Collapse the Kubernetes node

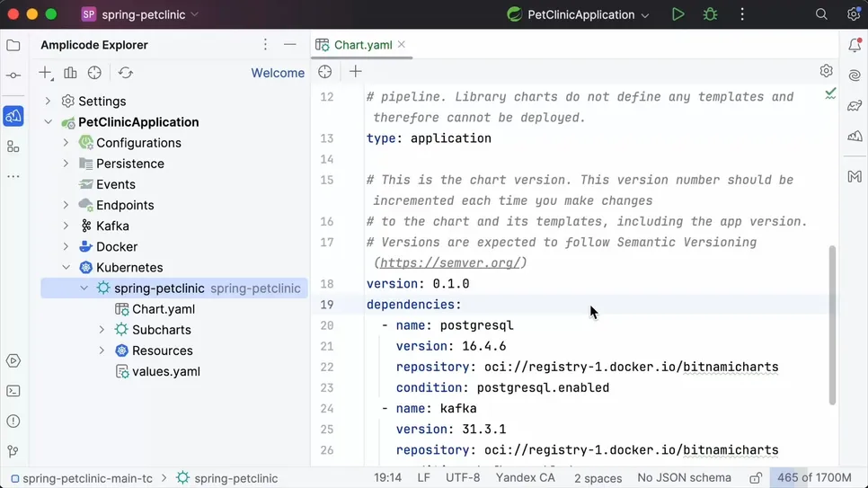pos(66,267)
